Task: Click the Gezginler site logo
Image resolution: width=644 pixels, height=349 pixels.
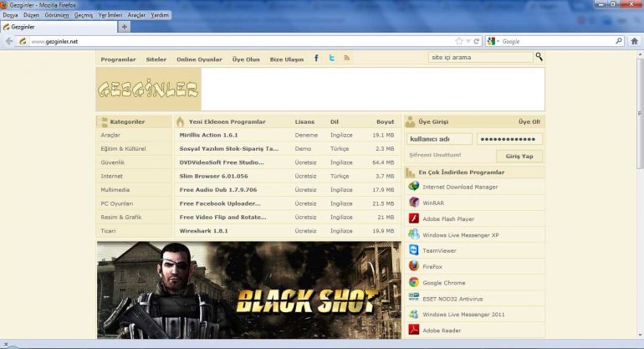Action: point(148,90)
